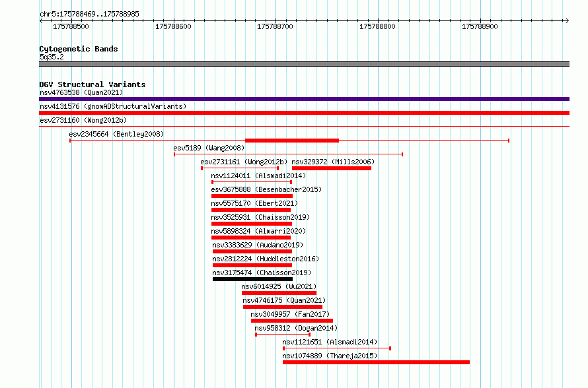Click the gray 5q35.2 cytogenetic band bar
588x388 pixels.
point(304,64)
